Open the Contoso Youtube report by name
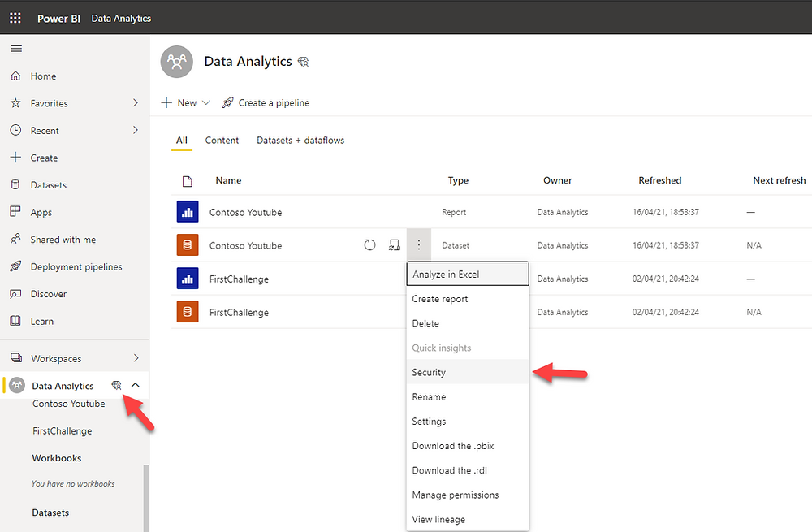This screenshot has width=812, height=532. pos(245,212)
